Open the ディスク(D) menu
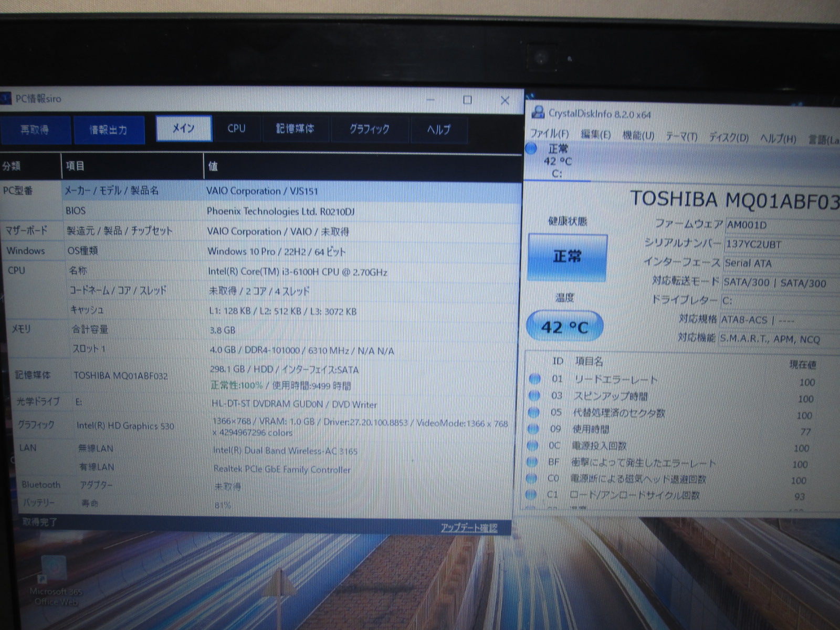Viewport: 840px width, 630px height. click(729, 138)
